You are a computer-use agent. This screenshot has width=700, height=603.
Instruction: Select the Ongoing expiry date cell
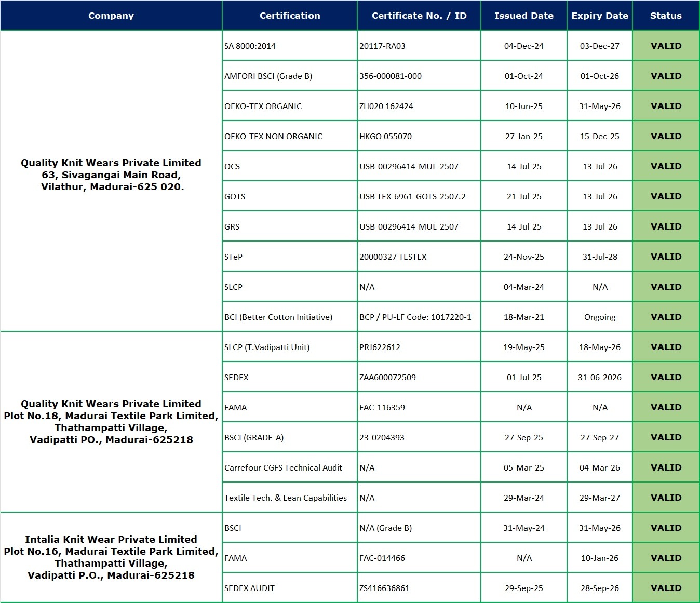(600, 317)
